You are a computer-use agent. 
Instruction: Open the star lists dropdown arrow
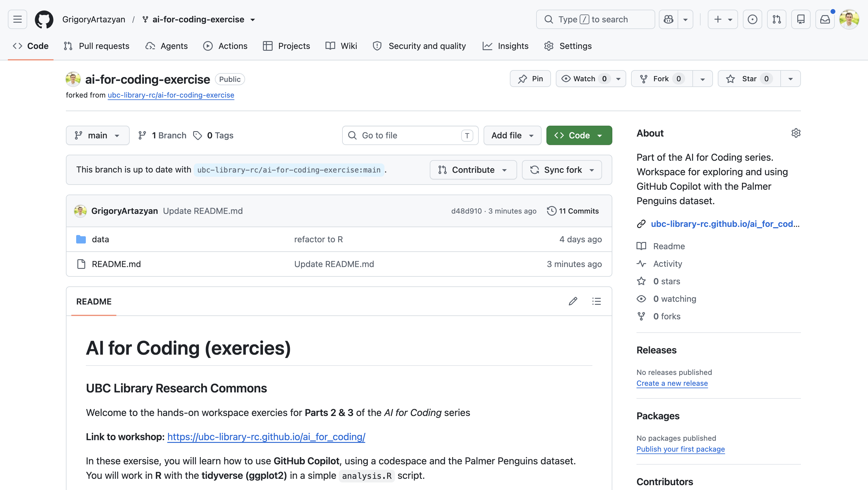[791, 79]
